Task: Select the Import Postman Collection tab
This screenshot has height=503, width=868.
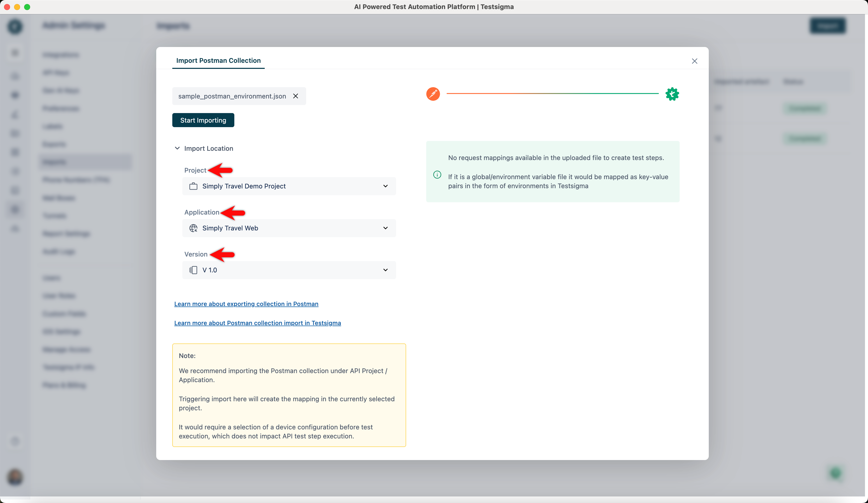Action: pyautogui.click(x=218, y=61)
